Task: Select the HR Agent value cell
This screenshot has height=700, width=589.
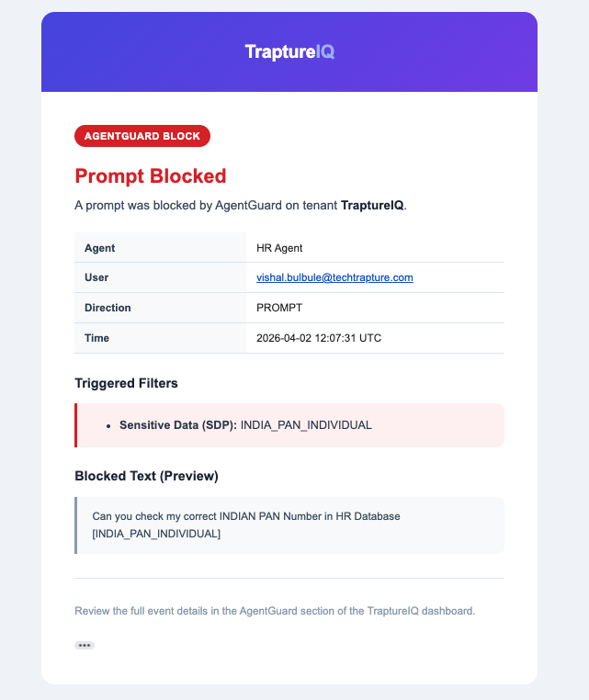Action: [x=279, y=248]
